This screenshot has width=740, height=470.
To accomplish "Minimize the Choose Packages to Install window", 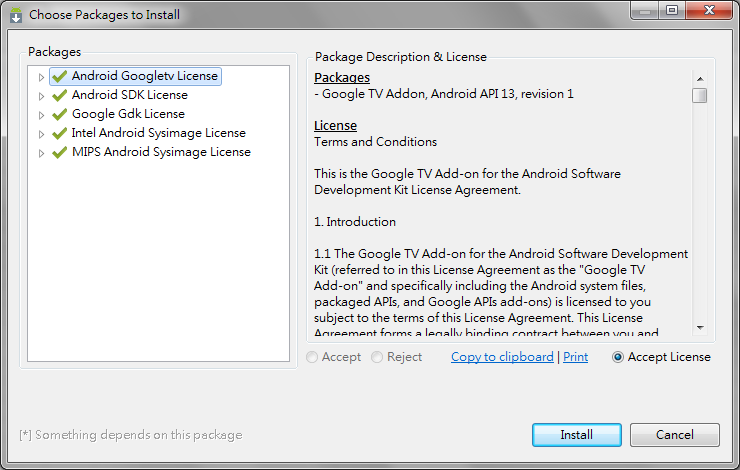I will coord(645,10).
